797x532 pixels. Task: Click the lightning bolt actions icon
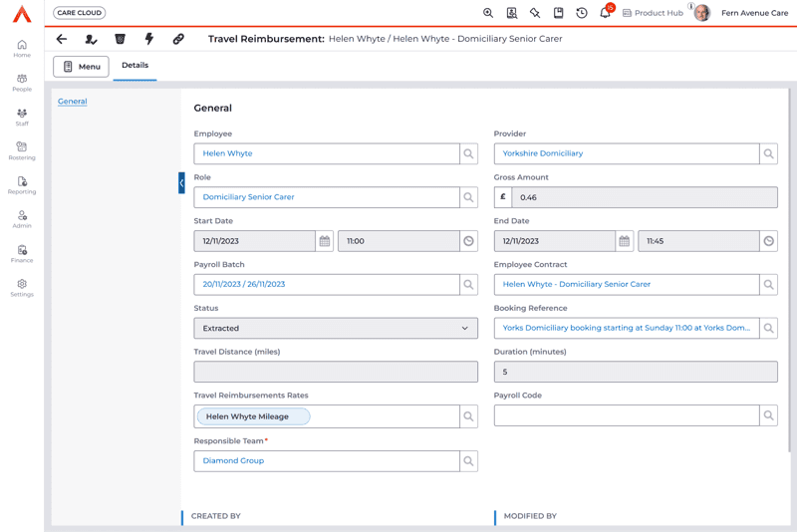149,39
